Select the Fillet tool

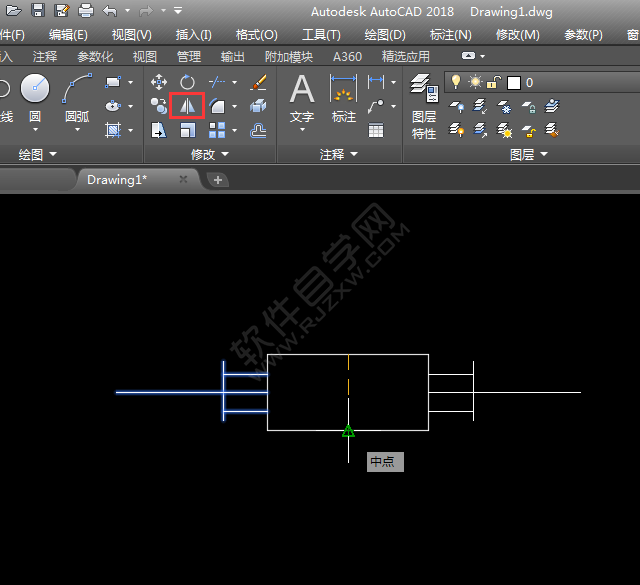point(217,106)
